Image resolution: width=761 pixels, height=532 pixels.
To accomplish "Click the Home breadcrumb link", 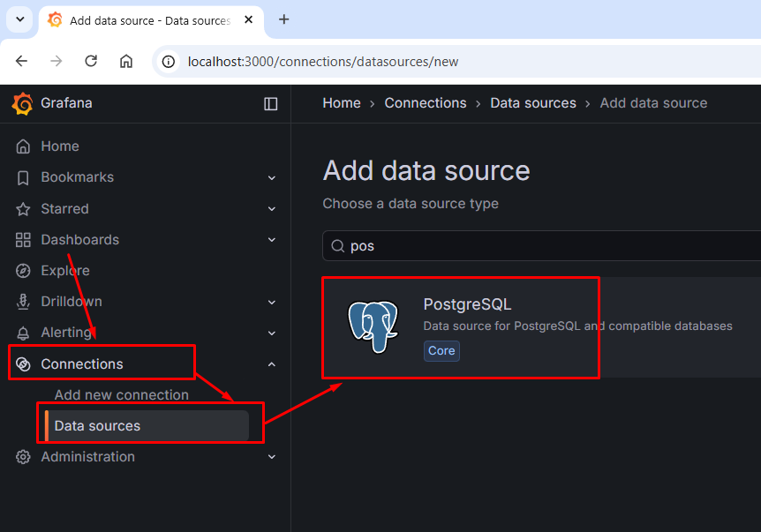I will [x=342, y=103].
